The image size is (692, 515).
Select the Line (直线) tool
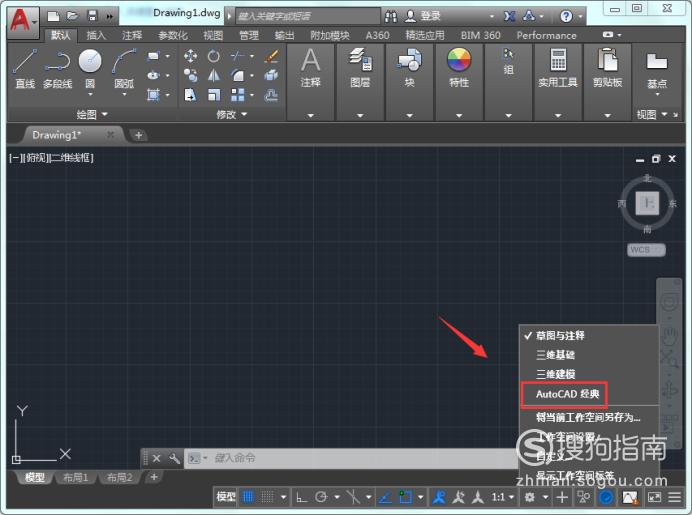coord(25,68)
